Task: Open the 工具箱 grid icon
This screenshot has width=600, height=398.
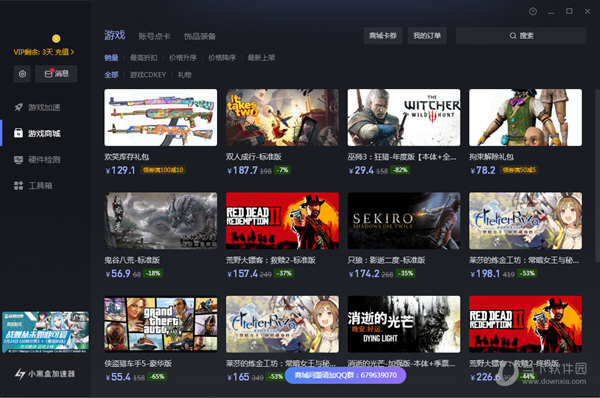Action: point(18,186)
